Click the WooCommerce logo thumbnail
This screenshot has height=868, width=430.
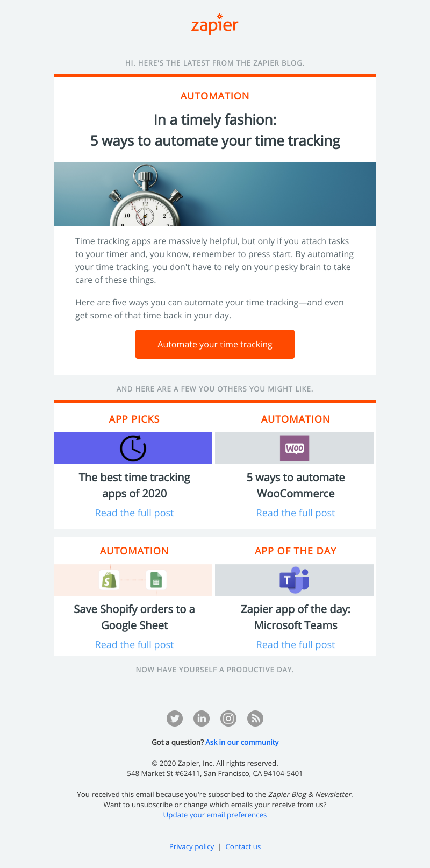click(295, 449)
